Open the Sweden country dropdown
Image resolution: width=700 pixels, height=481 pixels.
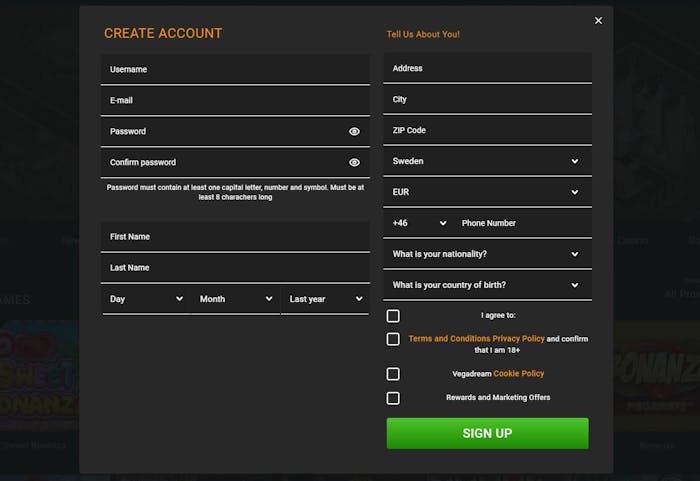click(488, 161)
